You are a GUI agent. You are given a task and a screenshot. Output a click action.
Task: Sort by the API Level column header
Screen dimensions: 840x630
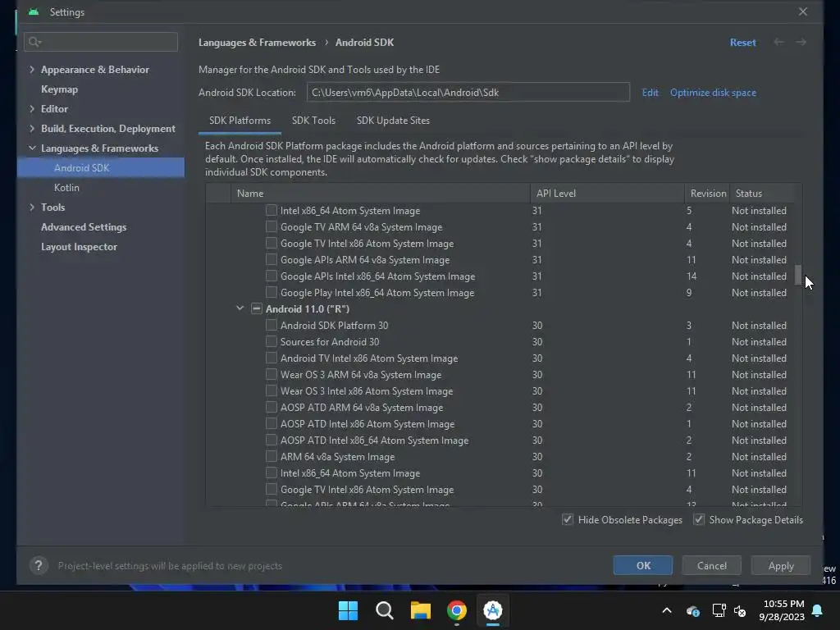point(607,194)
